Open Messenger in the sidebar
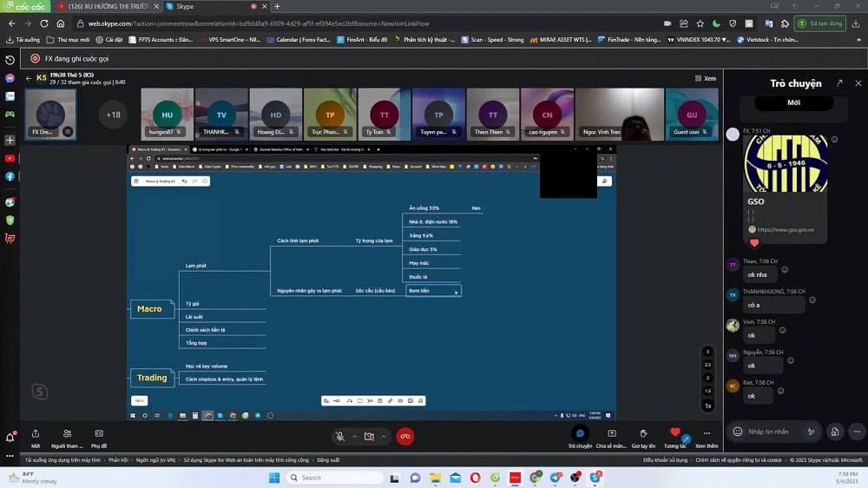The width and height of the screenshot is (868, 488). pyautogui.click(x=10, y=78)
